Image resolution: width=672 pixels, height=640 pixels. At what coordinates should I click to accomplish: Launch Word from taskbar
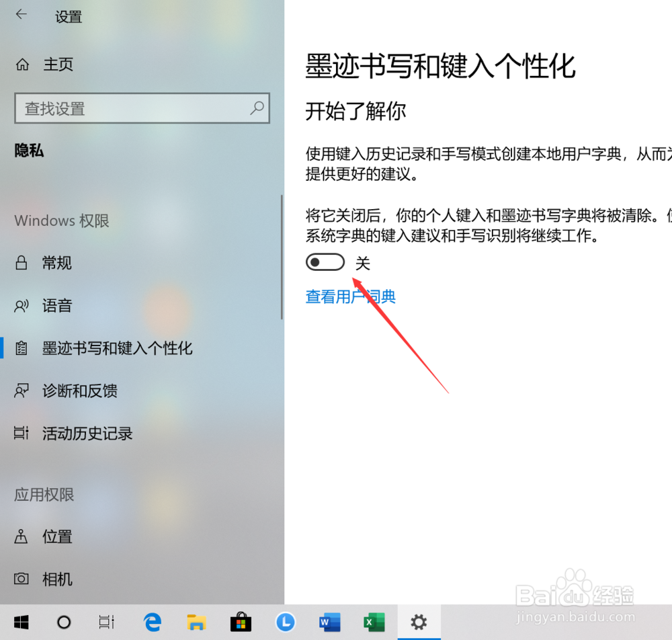click(x=329, y=622)
